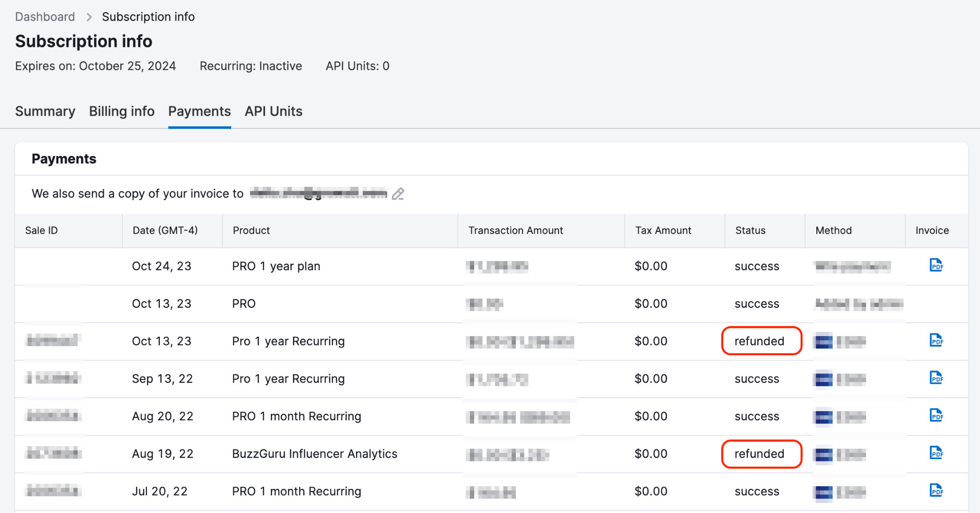Click the Transaction Amount column header
Image resolution: width=980 pixels, height=513 pixels.
[515, 230]
